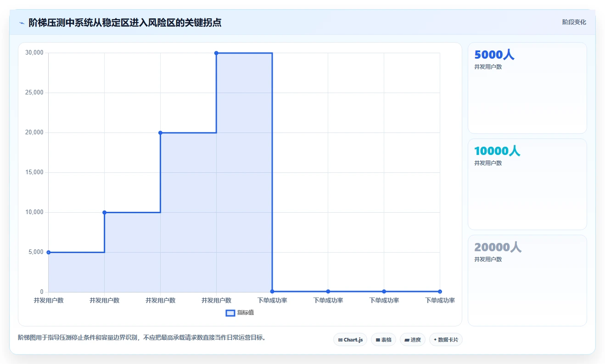Click the lightning icon beside the title
The image size is (605, 364).
click(22, 22)
